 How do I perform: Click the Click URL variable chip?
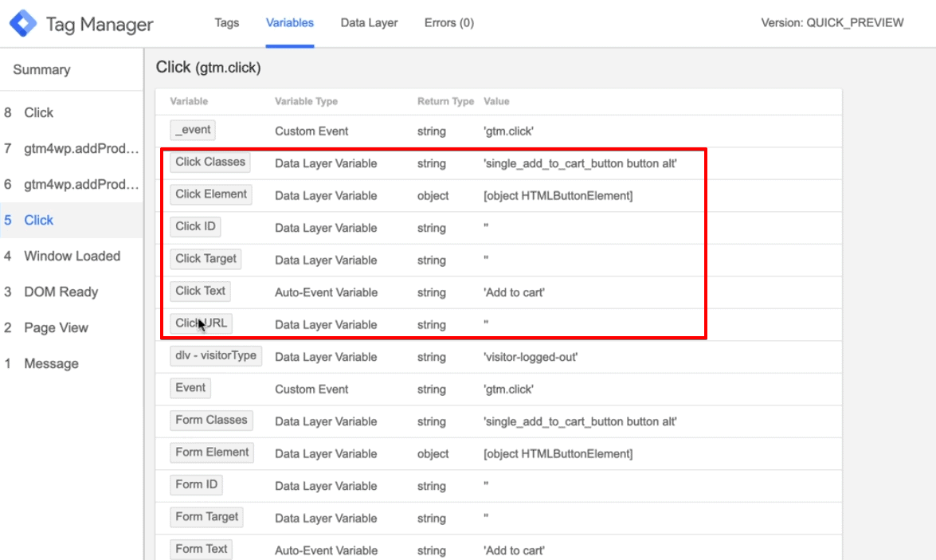[x=202, y=323]
